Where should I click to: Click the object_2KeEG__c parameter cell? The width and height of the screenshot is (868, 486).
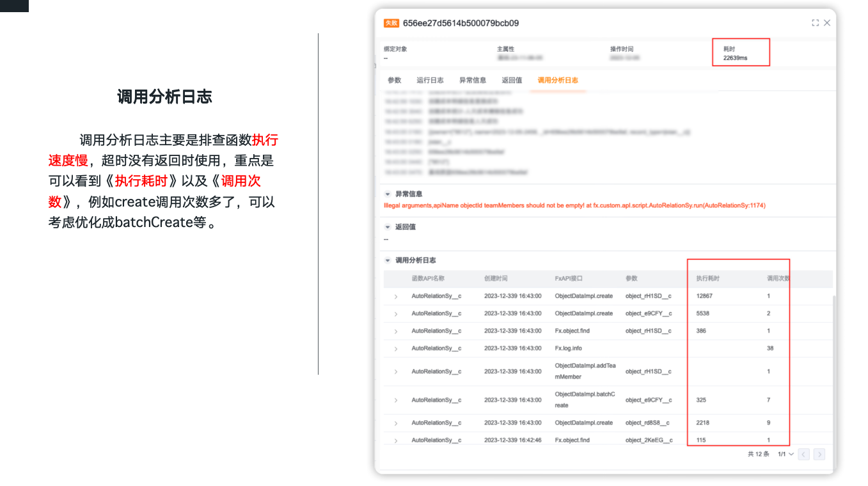point(649,441)
